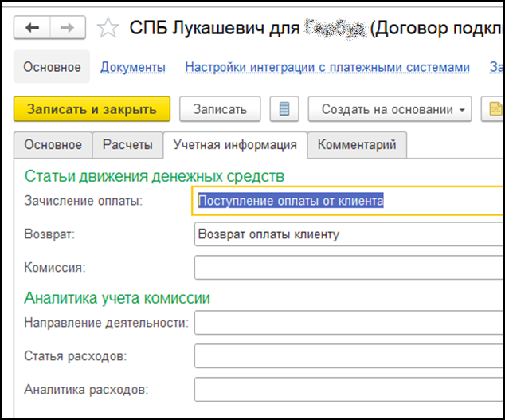Switch to the Основное form tab
The height and width of the screenshot is (420, 505).
point(53,145)
